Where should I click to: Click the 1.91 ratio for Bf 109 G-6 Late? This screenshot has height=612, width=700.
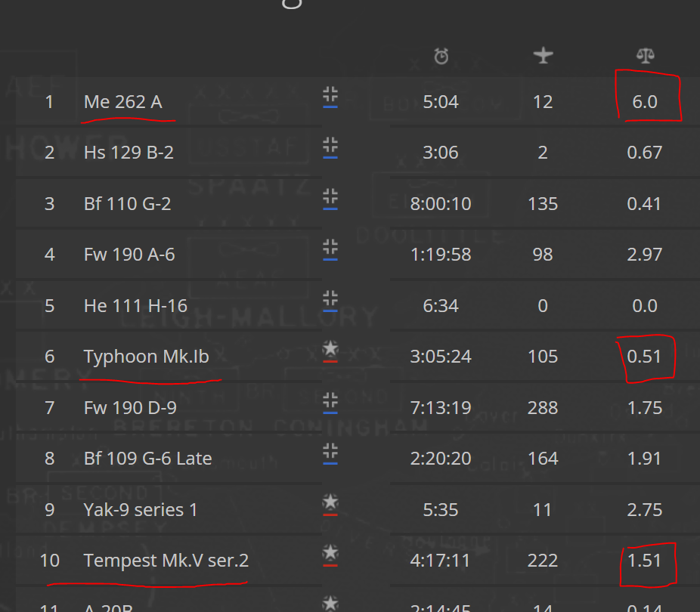[x=645, y=459]
